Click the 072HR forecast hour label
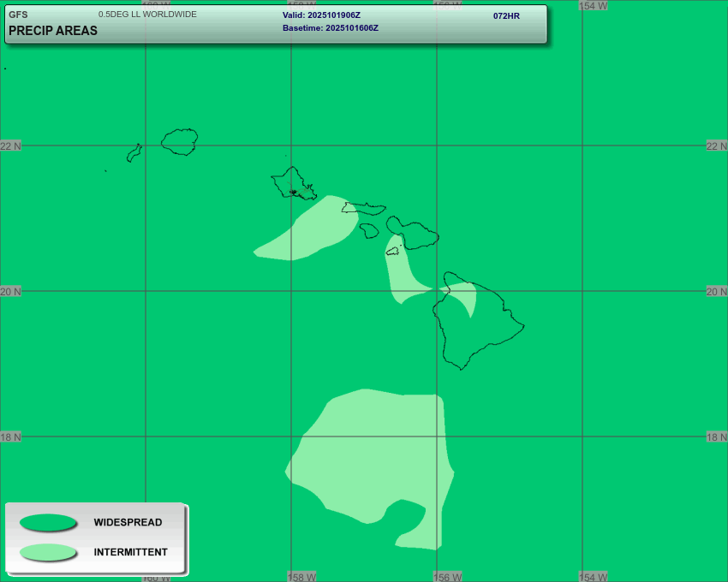728x582 pixels. pyautogui.click(x=506, y=16)
